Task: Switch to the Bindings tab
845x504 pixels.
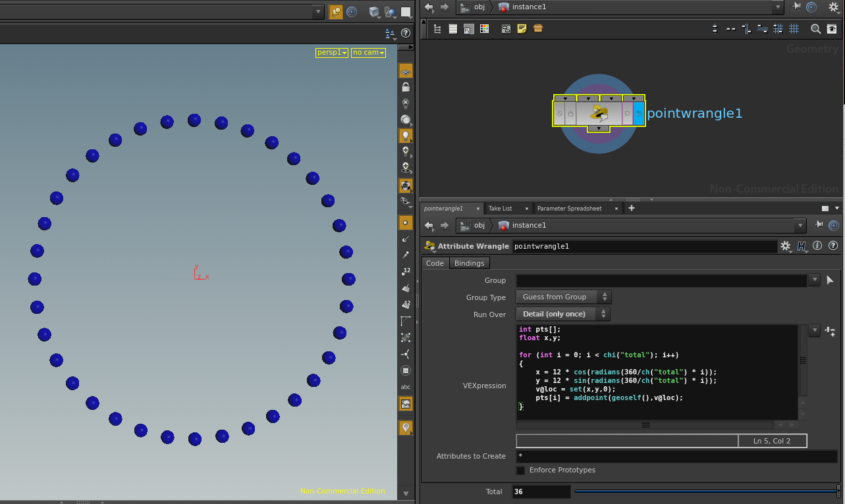Action: (469, 263)
